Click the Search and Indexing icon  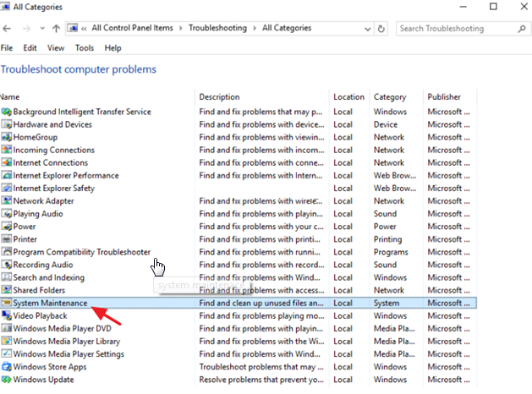7,277
